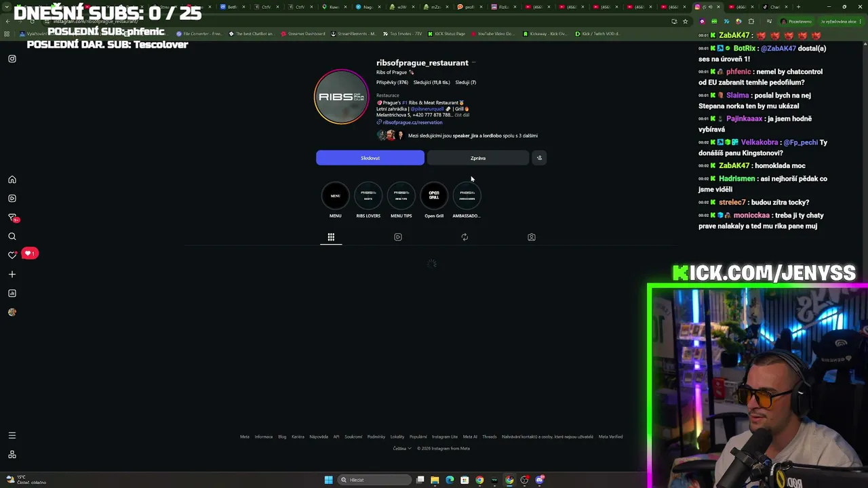Open the Lokality footer link
The width and height of the screenshot is (868, 488).
coord(397,436)
